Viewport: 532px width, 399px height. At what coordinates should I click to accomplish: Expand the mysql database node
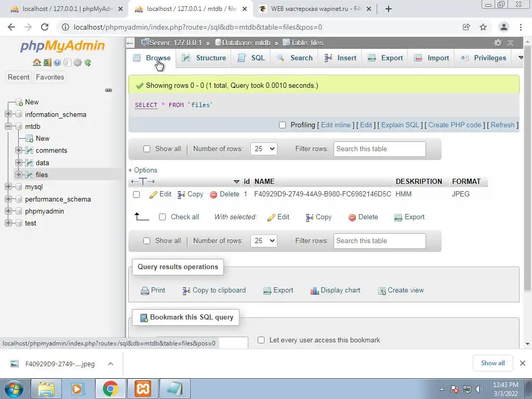click(8, 187)
